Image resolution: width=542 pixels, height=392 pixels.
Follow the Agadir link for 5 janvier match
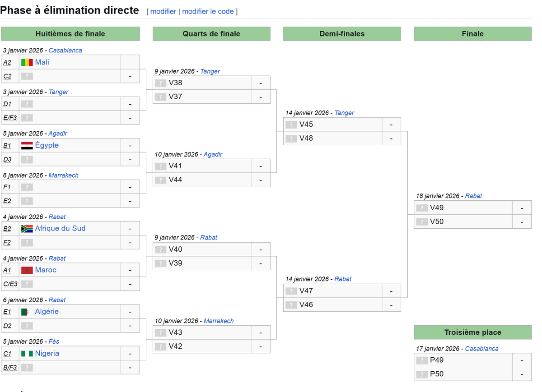pos(58,134)
